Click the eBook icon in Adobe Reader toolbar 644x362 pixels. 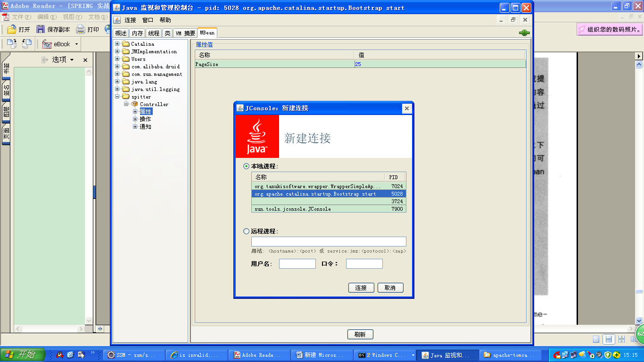(x=47, y=44)
